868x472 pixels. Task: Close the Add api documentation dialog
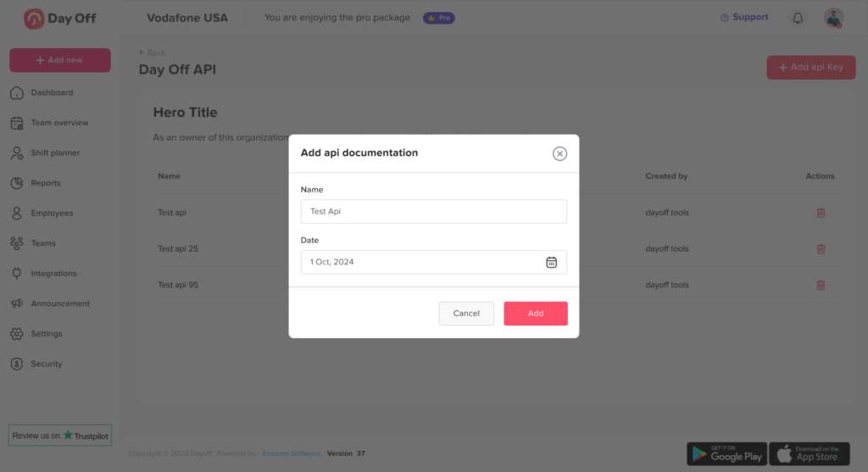tap(559, 153)
